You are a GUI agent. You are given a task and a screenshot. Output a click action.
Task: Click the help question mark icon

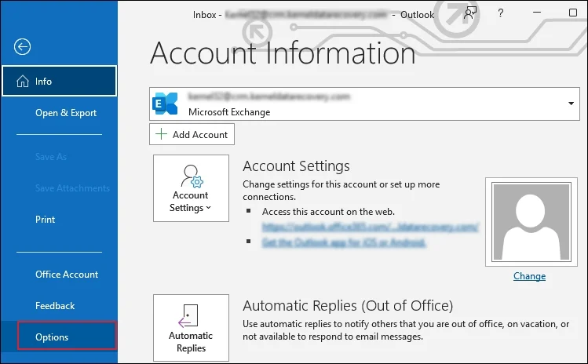pos(501,13)
